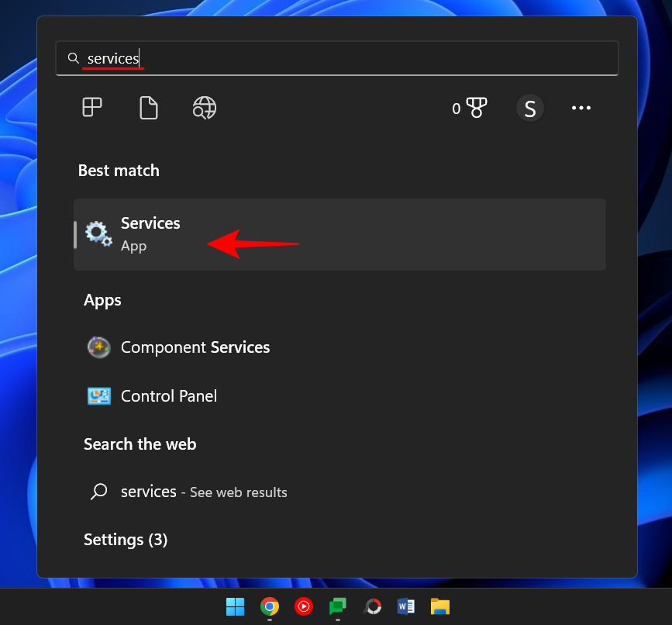Open YouTube Music from the taskbar
Screen dimensions: 672x625
pos(303,606)
